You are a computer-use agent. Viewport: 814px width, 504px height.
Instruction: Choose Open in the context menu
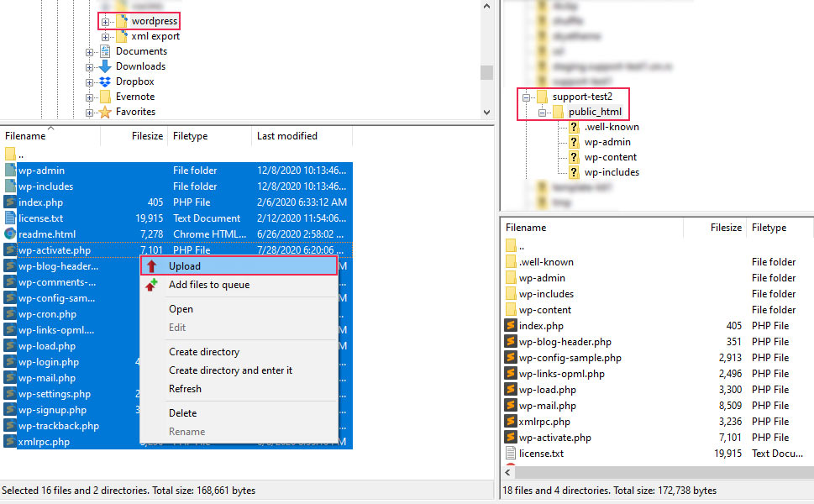[239, 309]
